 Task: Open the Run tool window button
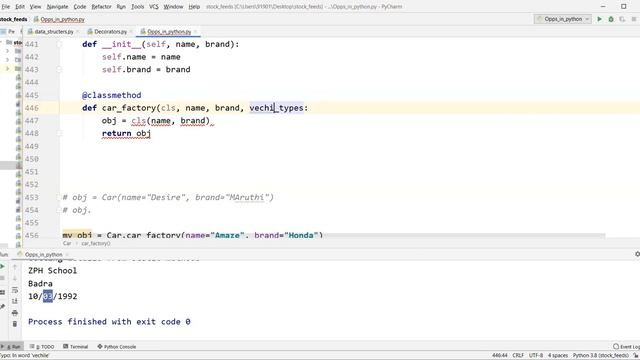click(x=11, y=347)
